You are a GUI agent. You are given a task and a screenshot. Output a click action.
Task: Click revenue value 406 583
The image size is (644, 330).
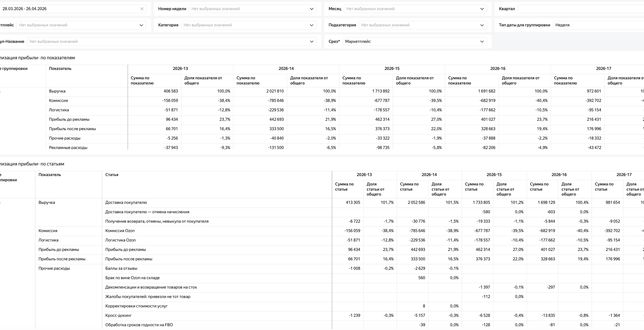(x=171, y=91)
